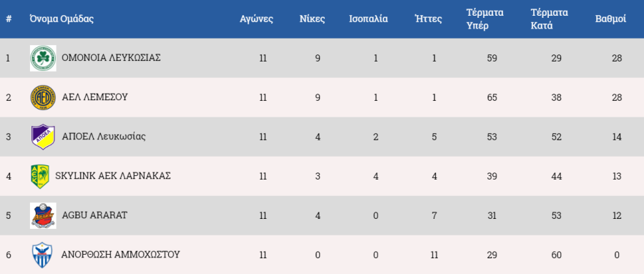This screenshot has width=644, height=274.
Task: Click the ΑΠΟΕΛ purple and yellow shield logo
Action: coord(43,137)
